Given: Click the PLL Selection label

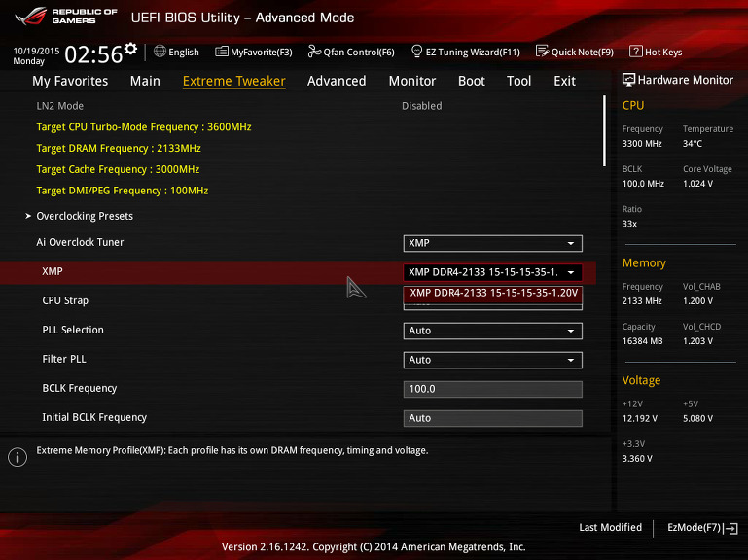Looking at the screenshot, I should (73, 330).
